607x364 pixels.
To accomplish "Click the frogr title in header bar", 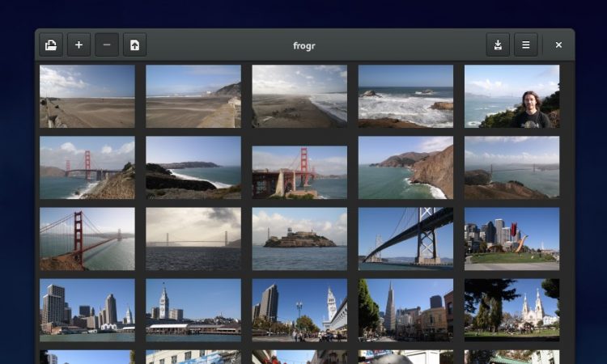I will tap(304, 45).
